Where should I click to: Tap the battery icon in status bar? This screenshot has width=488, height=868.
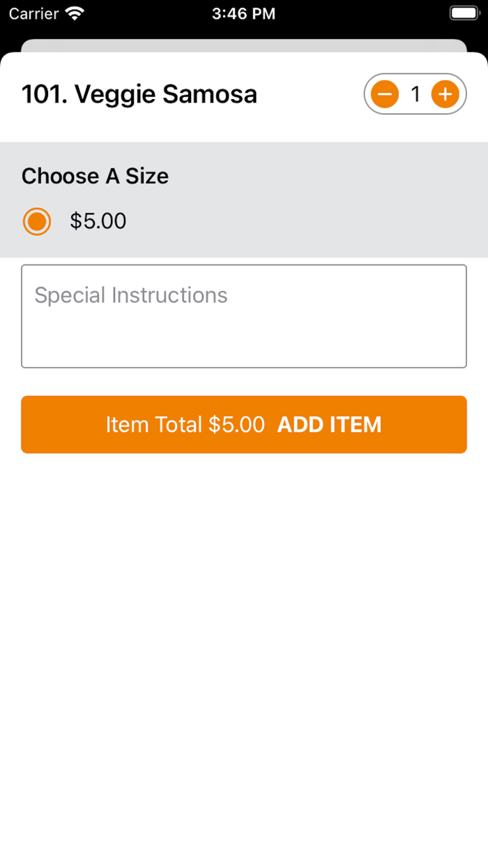click(x=464, y=13)
